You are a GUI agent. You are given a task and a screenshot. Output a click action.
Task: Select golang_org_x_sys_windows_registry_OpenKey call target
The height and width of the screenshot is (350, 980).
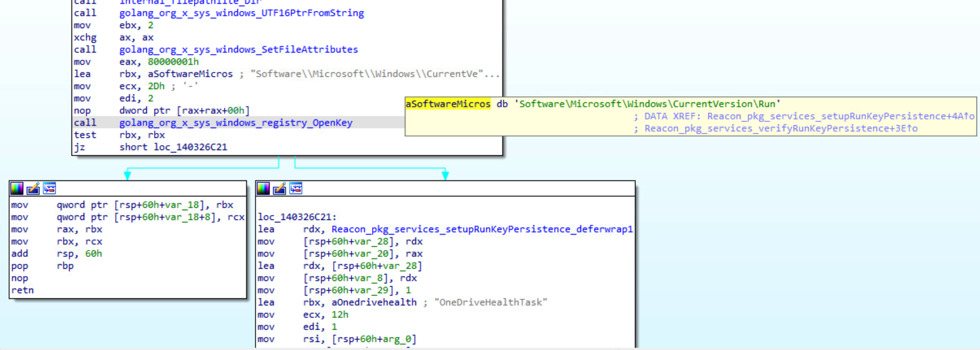coord(236,123)
